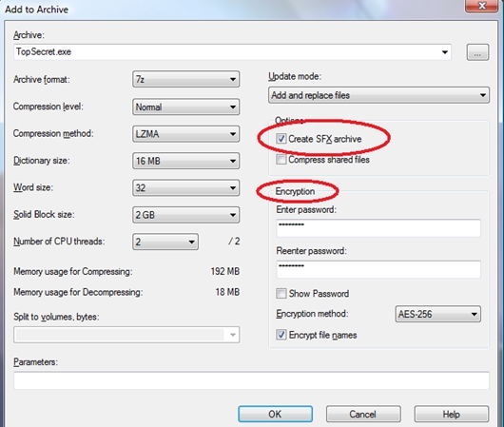Viewport: 504px width, 427px height.
Task: Click inside the Parameters text field
Action: [251, 380]
